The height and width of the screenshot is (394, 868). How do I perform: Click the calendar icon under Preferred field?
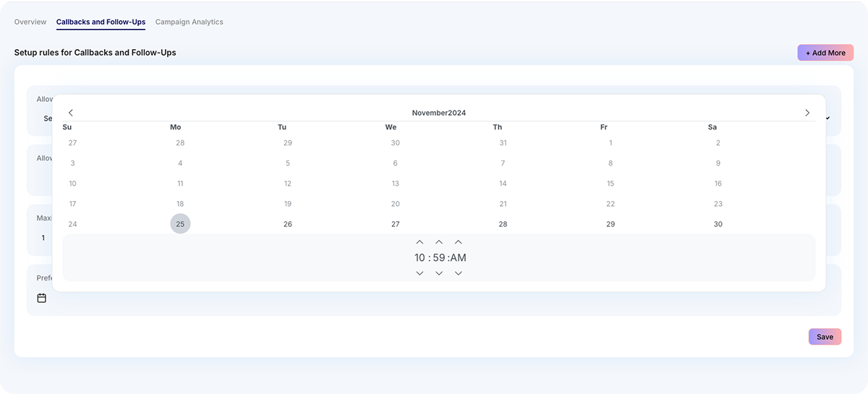(x=42, y=298)
